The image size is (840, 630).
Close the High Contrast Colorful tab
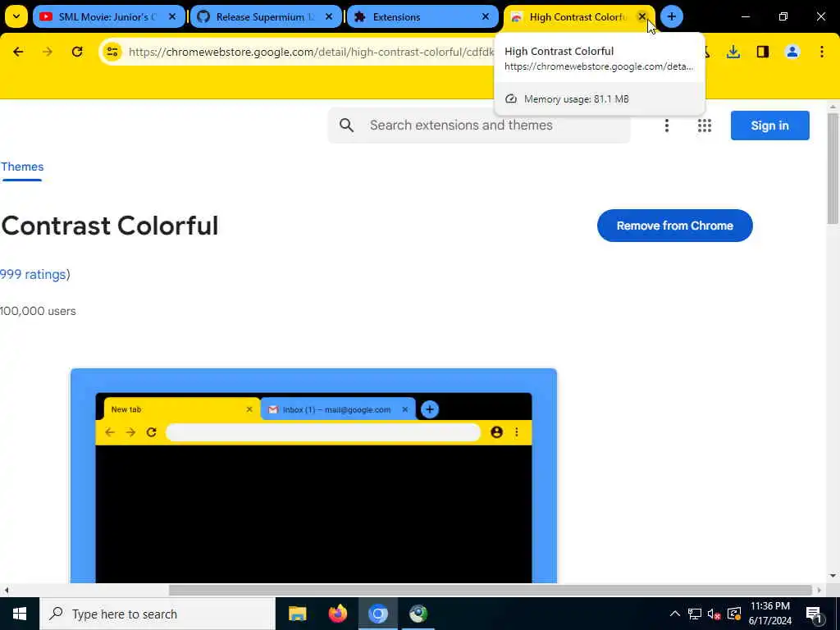pyautogui.click(x=641, y=16)
